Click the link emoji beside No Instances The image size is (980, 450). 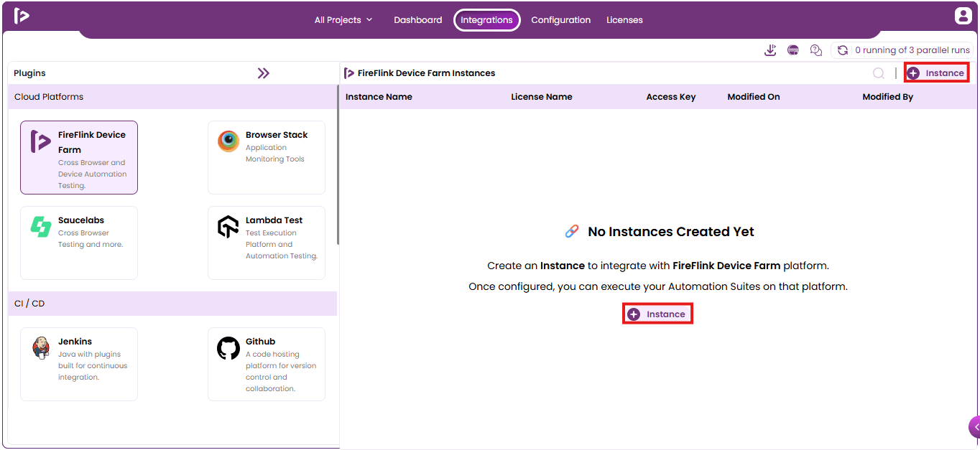tap(572, 231)
